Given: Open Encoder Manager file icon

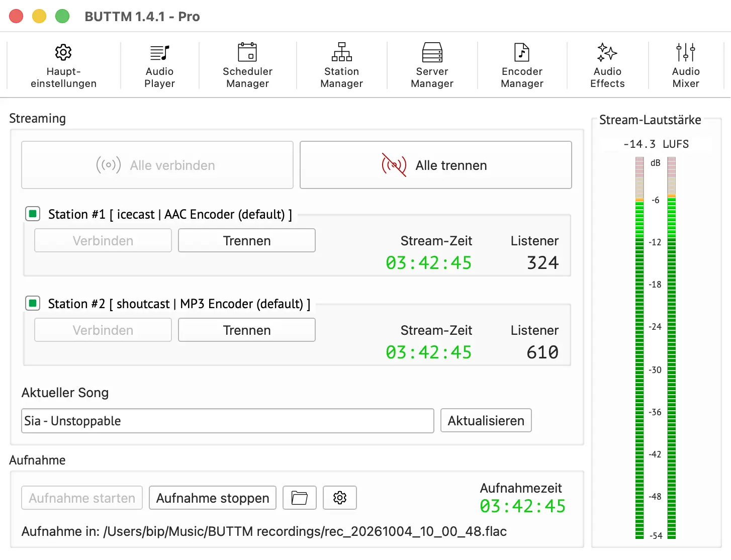Looking at the screenshot, I should point(522,52).
